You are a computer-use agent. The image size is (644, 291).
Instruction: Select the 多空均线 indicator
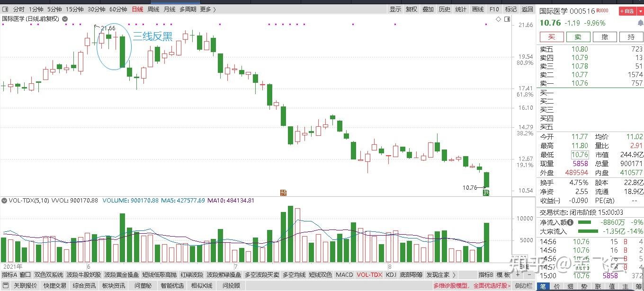coord(294,274)
